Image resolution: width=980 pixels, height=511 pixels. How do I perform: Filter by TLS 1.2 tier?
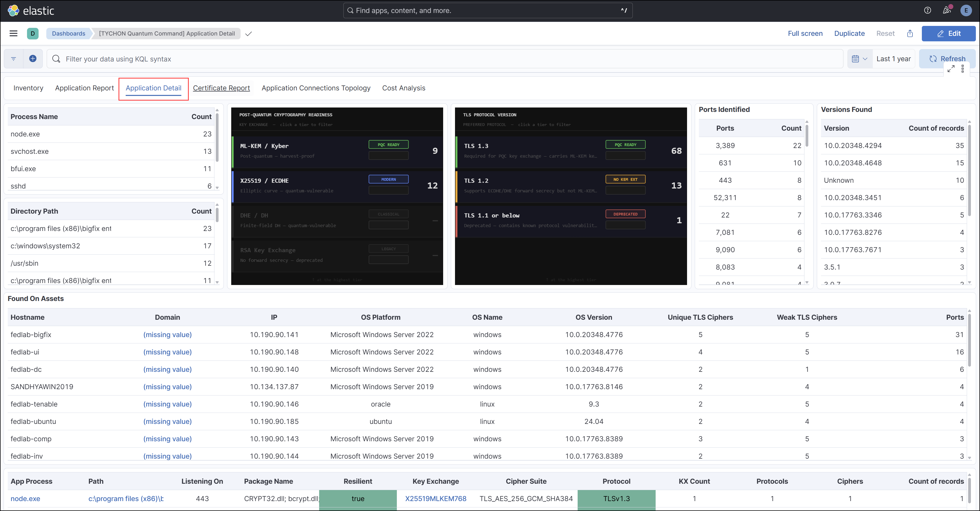click(571, 186)
